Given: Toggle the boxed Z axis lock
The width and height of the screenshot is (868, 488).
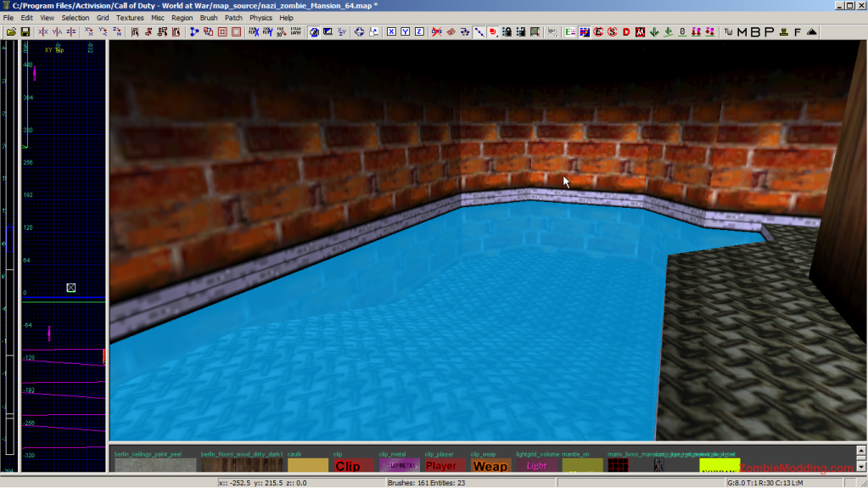Looking at the screenshot, I should click(x=419, y=32).
